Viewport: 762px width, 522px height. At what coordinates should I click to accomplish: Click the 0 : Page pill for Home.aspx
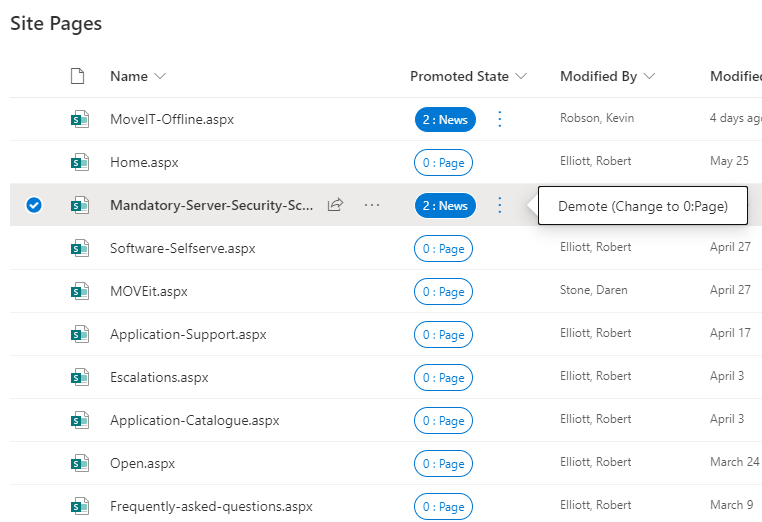click(443, 162)
